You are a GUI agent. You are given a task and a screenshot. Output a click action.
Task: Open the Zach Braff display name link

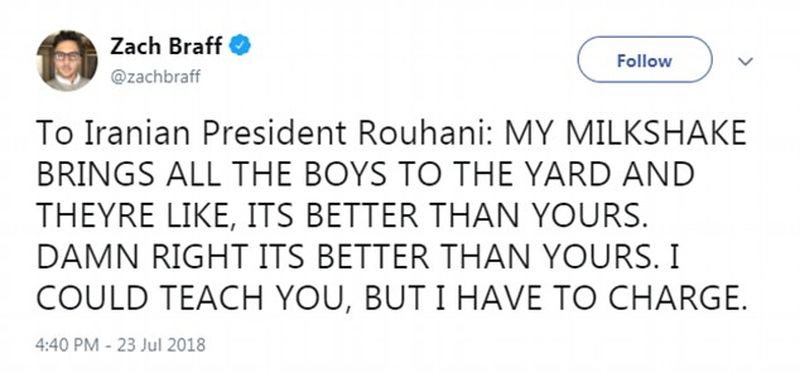[x=166, y=46]
